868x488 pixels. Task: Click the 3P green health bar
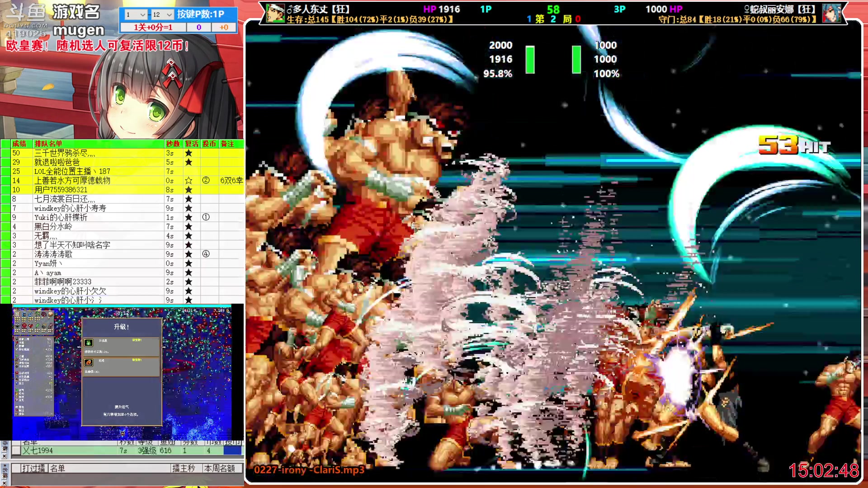[x=576, y=59]
